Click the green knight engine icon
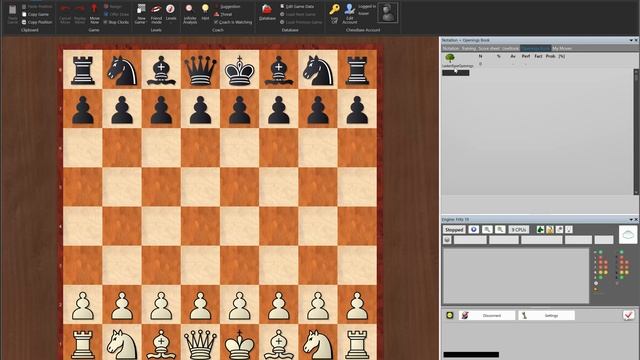 coord(540,230)
